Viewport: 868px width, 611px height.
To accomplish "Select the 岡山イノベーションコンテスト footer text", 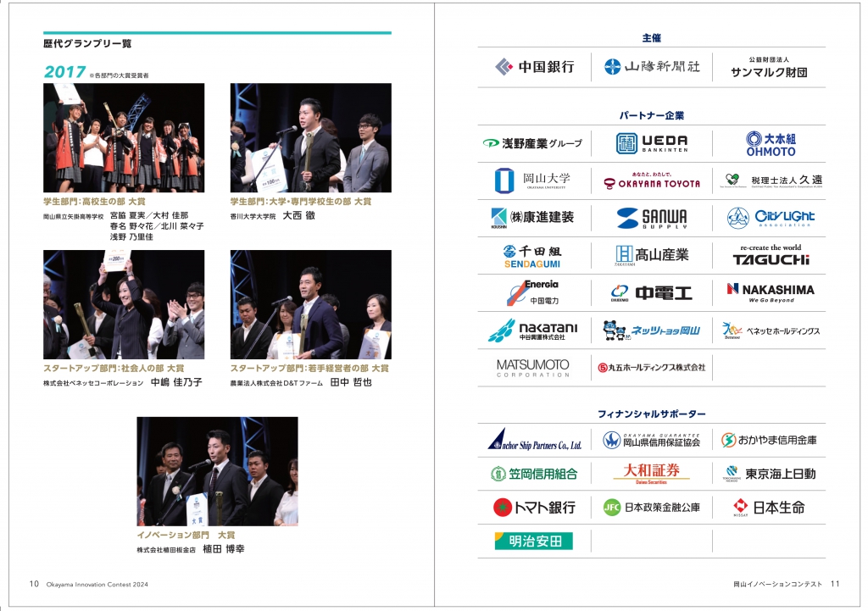I will (778, 585).
